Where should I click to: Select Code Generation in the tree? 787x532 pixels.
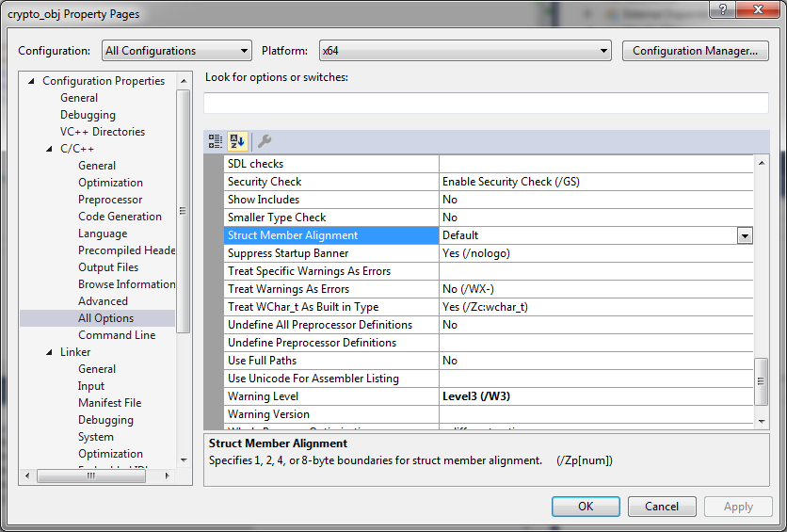click(x=120, y=217)
